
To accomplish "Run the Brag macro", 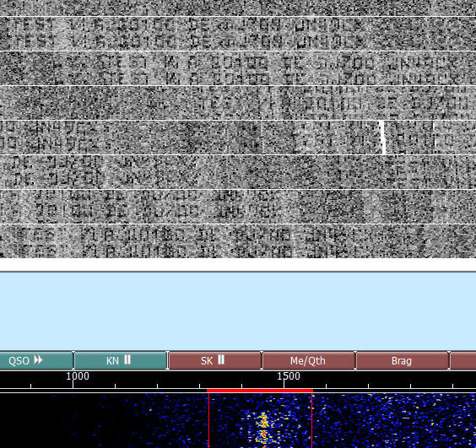I will coord(403,360).
